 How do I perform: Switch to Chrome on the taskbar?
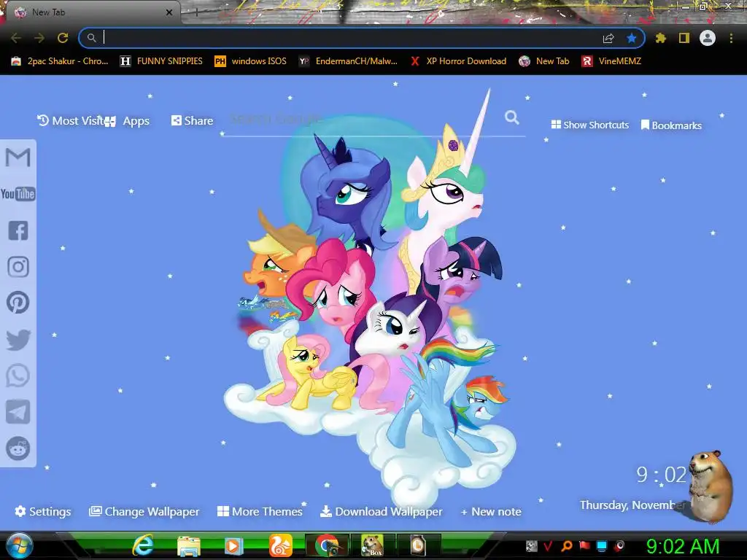point(326,545)
